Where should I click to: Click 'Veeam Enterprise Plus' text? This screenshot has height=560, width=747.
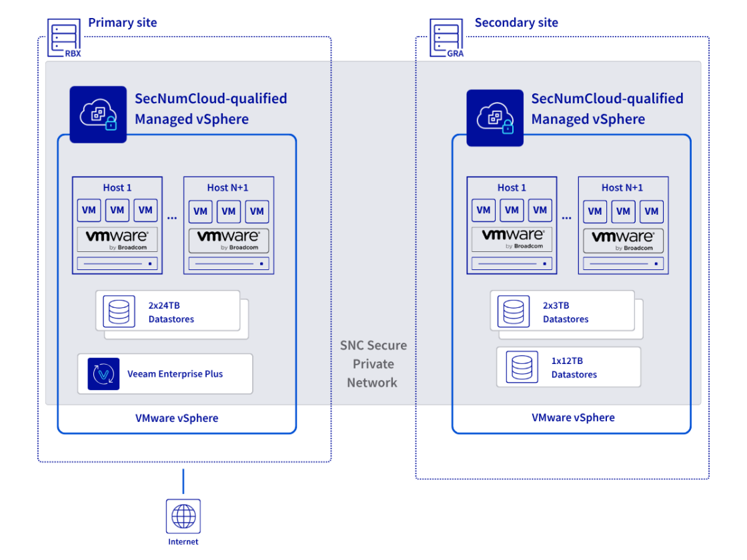[175, 374]
